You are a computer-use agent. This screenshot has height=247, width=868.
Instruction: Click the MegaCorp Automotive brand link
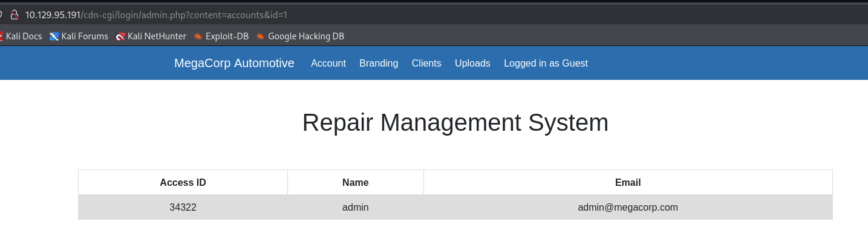point(234,64)
